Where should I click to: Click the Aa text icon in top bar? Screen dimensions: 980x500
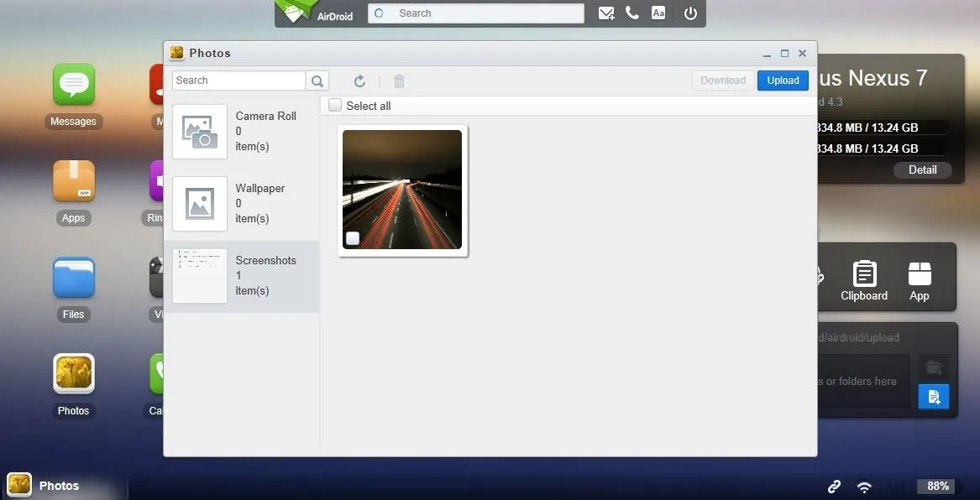click(x=658, y=13)
